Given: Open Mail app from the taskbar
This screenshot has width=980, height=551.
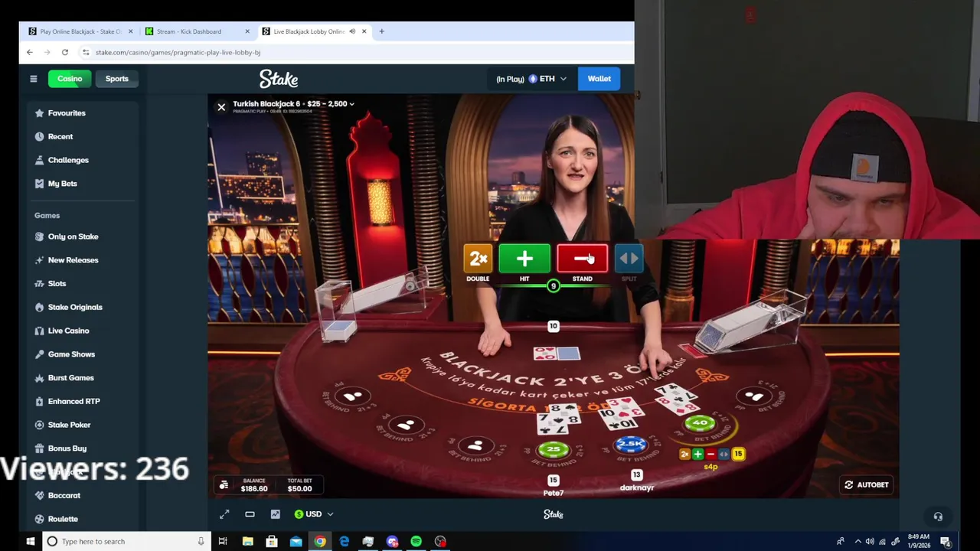Looking at the screenshot, I should tap(296, 541).
